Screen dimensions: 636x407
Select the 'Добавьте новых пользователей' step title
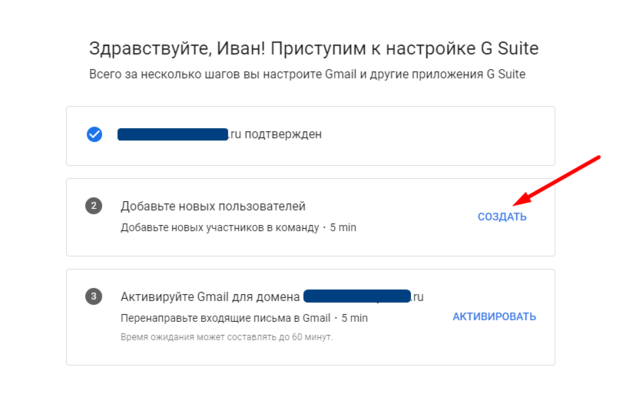point(213,206)
